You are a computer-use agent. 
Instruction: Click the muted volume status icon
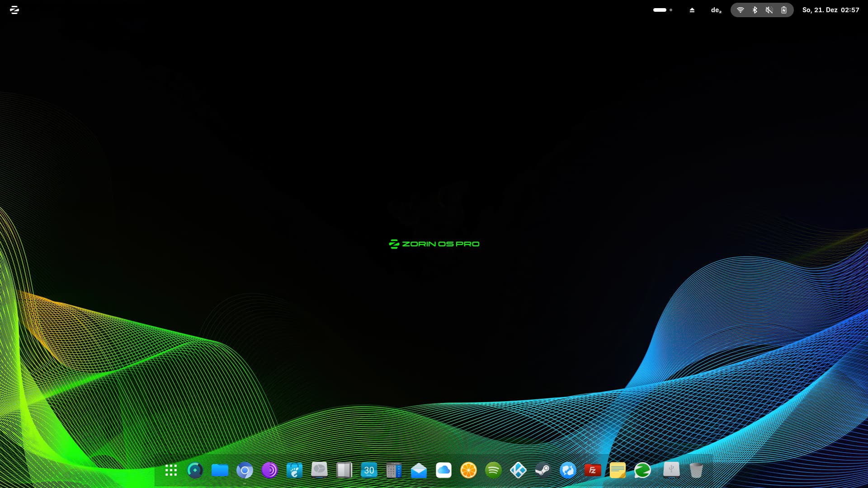tap(769, 10)
